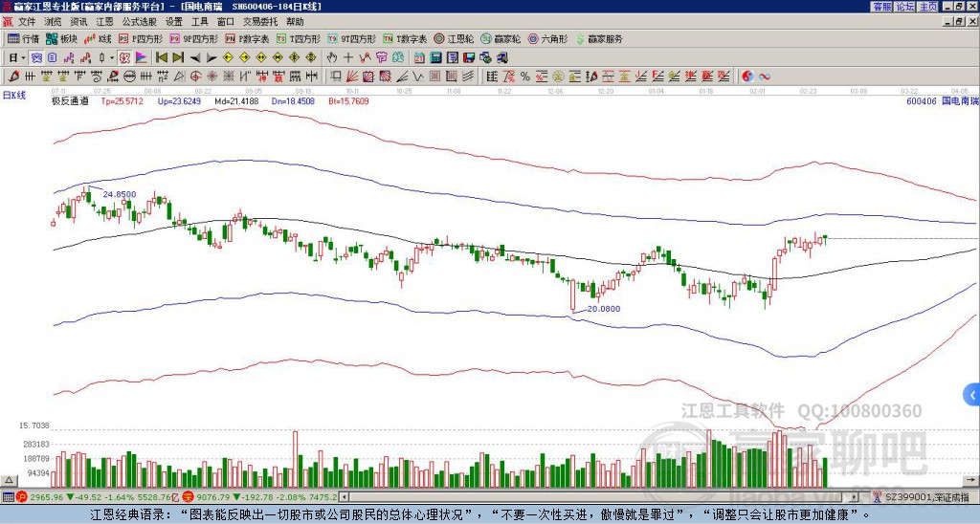Toggle the 权 adjusted-price button

click(x=124, y=57)
